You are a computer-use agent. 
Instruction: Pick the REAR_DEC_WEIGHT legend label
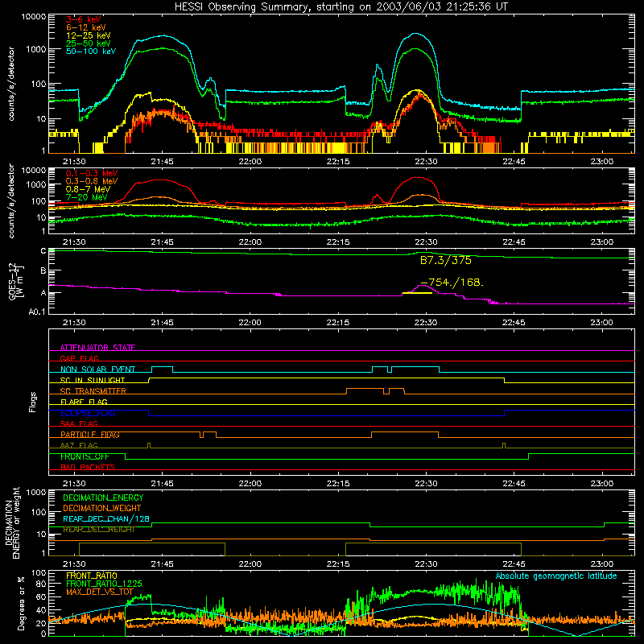(98, 530)
